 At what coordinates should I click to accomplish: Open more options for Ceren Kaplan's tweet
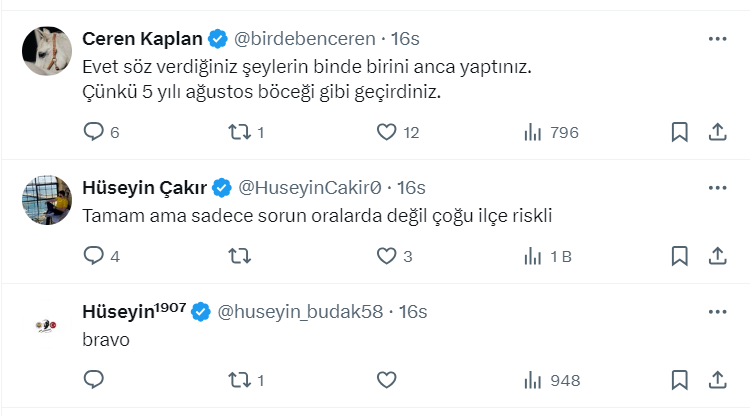coord(717,39)
